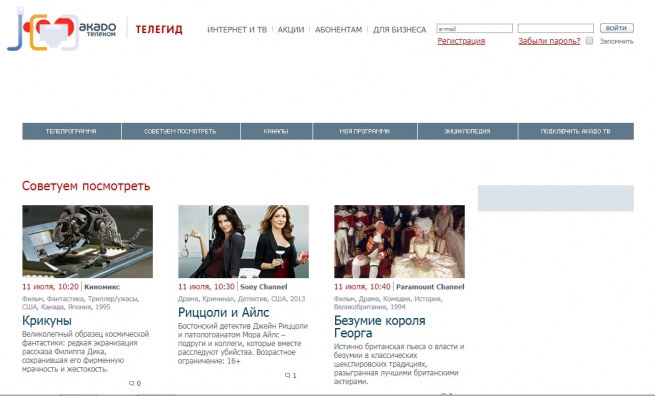Tick the Запомнить checkbox

(x=589, y=41)
